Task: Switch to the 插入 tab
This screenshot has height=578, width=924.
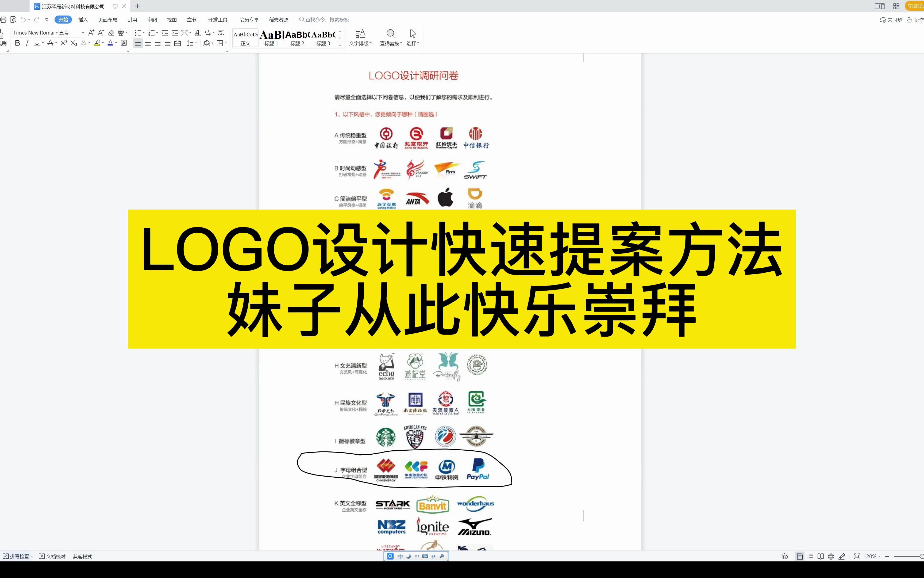Action: click(83, 20)
